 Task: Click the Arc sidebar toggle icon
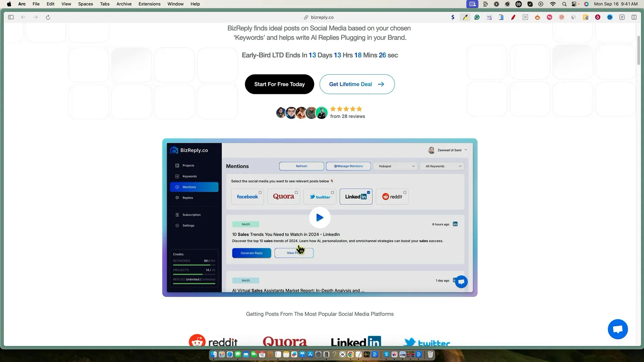11,17
